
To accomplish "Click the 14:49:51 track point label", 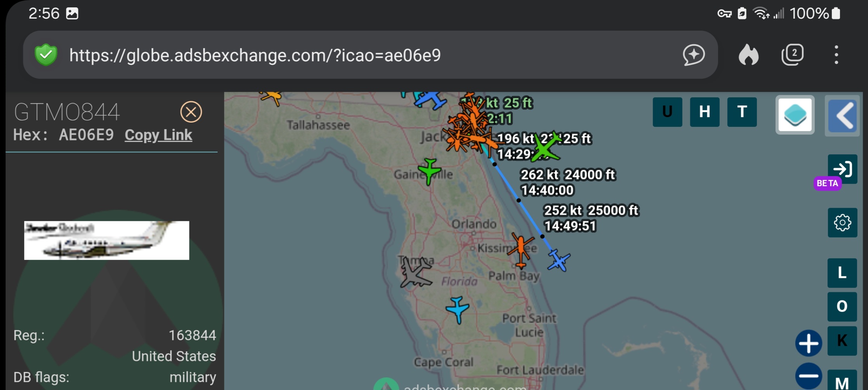I will coord(570,226).
